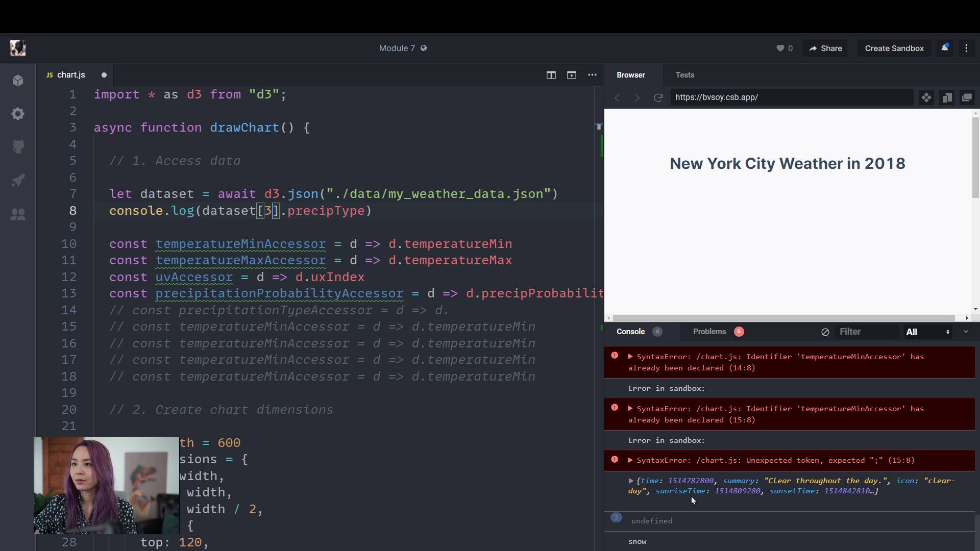This screenshot has height=551, width=980.
Task: Open the GitHub panel in the sidebar
Action: point(18,147)
